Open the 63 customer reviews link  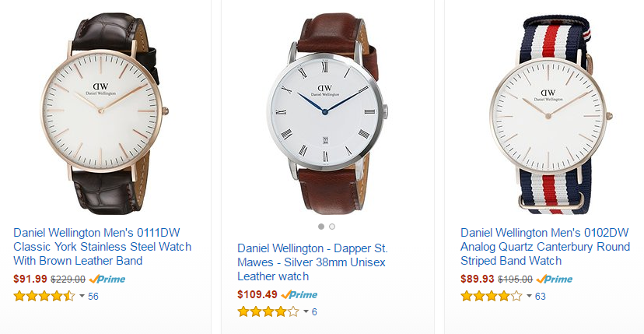[540, 297]
